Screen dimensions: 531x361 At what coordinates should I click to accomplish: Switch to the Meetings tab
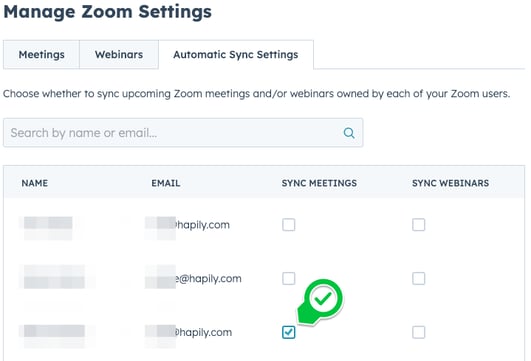click(41, 55)
